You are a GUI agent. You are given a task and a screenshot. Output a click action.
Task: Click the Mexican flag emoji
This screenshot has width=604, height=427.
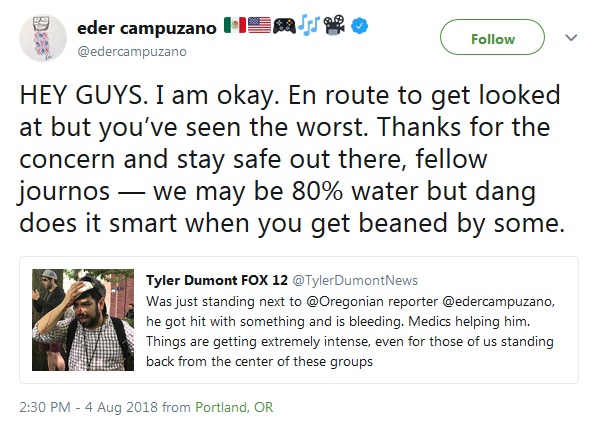[x=235, y=25]
